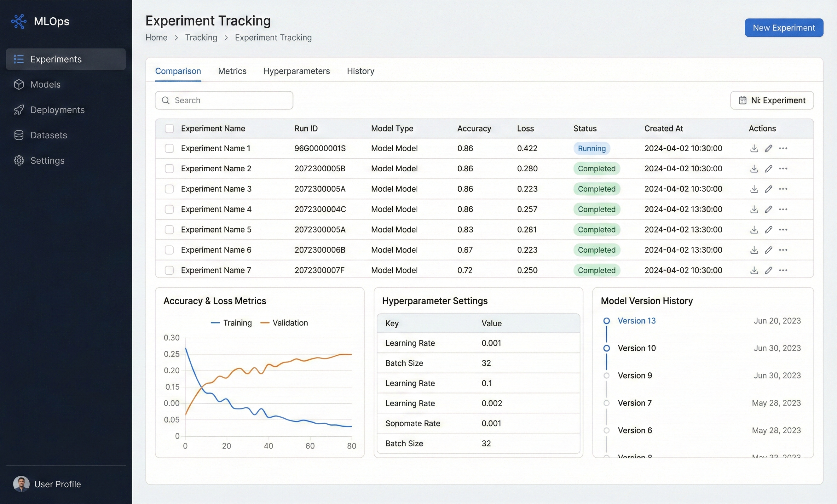
Task: Click the MLOps logo icon
Action: [19, 21]
